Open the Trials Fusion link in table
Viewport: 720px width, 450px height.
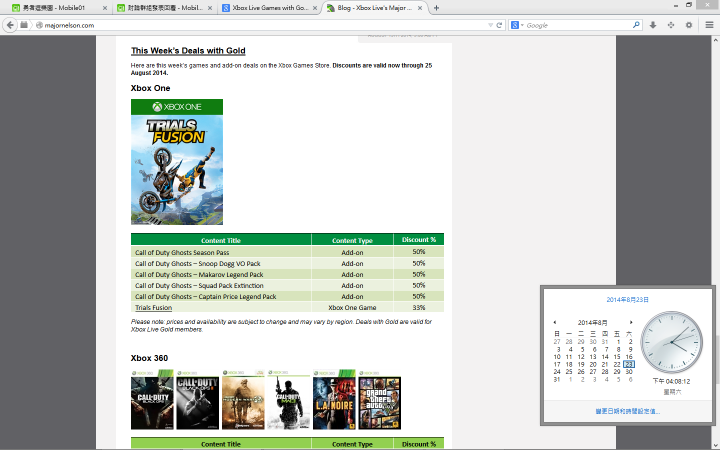[153, 308]
